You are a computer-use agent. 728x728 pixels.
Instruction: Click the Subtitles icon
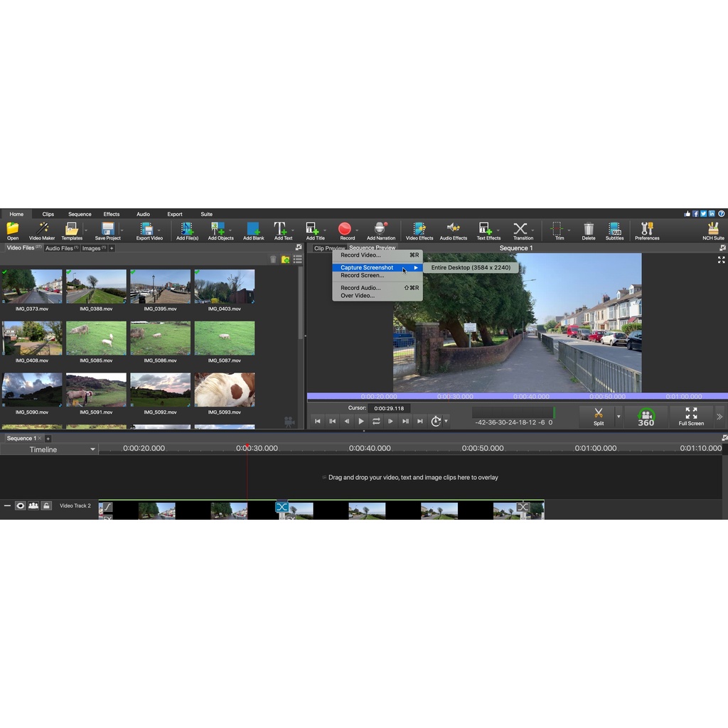point(614,229)
